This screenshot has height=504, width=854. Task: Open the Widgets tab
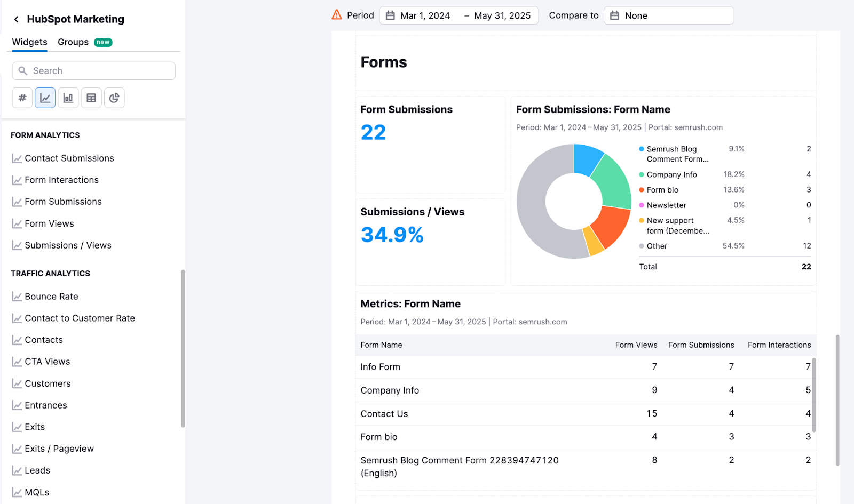[x=29, y=42]
